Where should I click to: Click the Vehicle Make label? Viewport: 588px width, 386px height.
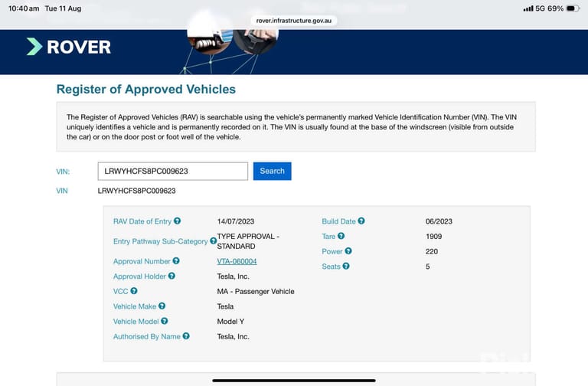click(x=135, y=306)
